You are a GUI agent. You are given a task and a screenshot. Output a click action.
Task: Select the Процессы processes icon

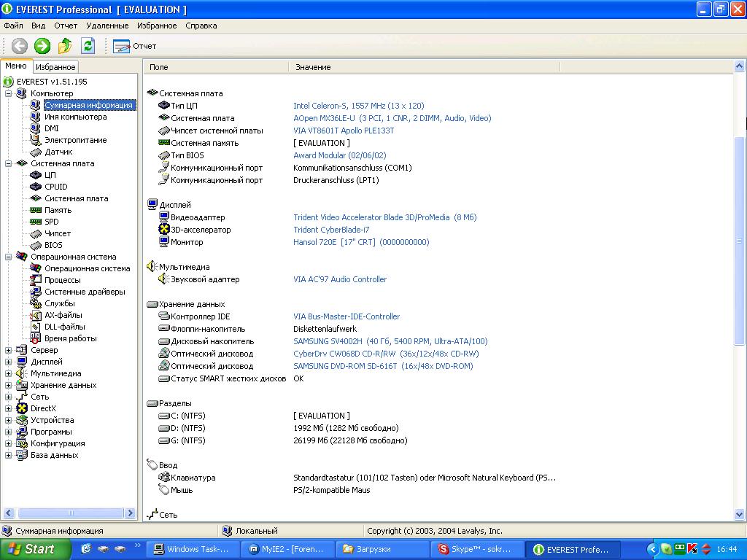tap(35, 280)
